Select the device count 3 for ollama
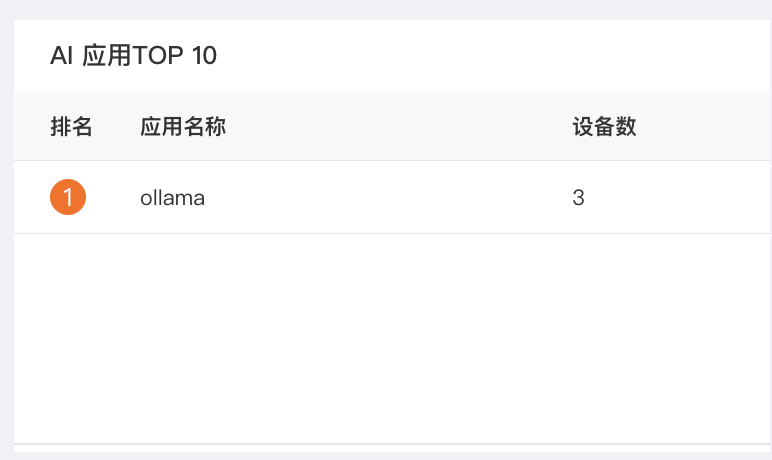 click(x=579, y=197)
